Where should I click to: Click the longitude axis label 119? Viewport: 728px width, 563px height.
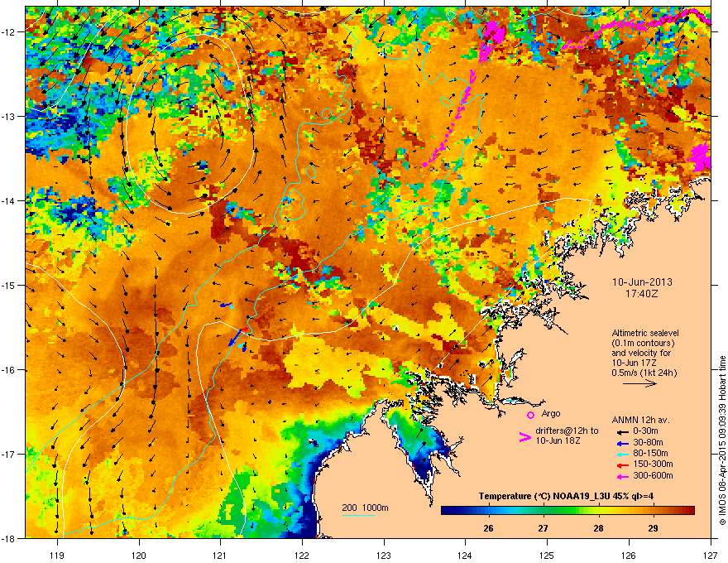click(x=56, y=555)
